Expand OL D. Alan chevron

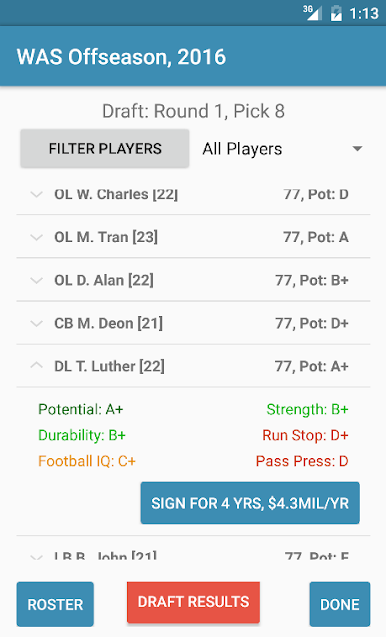pos(37,280)
